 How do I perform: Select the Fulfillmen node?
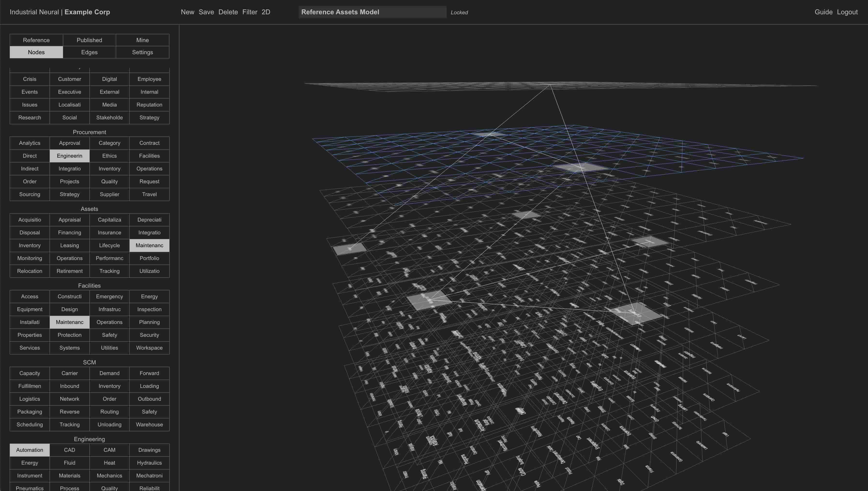point(30,386)
